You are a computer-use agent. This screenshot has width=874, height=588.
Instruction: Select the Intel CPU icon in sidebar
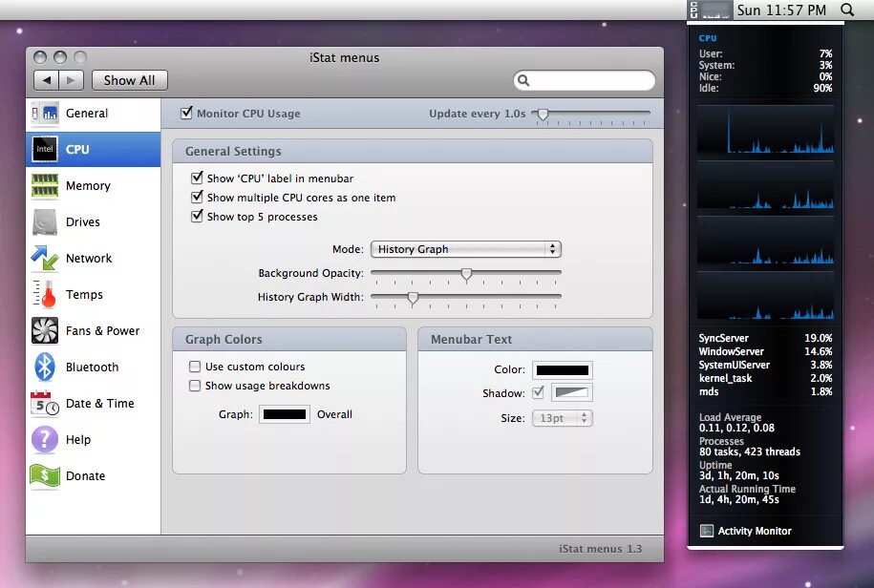tap(45, 149)
